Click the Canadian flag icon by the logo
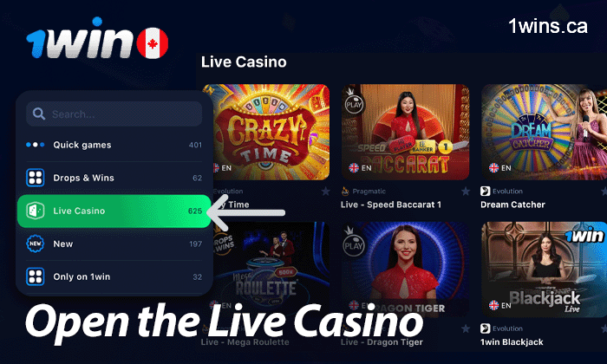Viewport: 607px width, 364px height. click(153, 43)
